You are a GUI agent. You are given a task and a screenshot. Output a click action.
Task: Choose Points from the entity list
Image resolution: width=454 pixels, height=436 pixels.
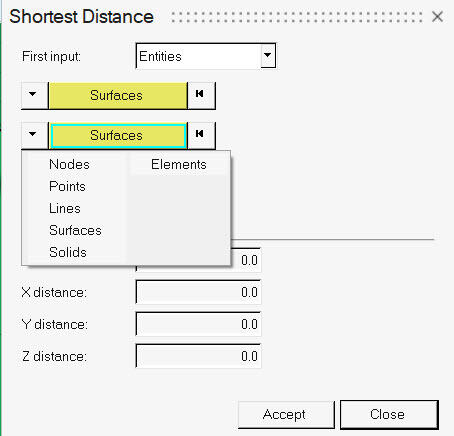(67, 186)
